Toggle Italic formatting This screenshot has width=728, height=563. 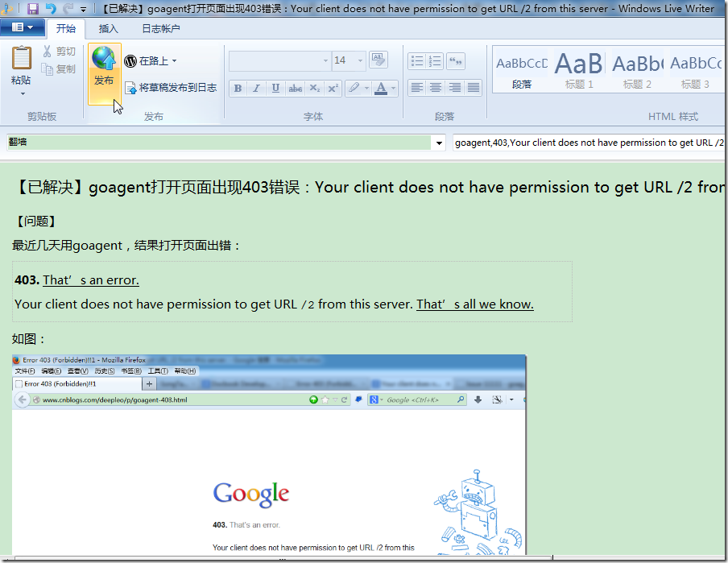pos(256,88)
